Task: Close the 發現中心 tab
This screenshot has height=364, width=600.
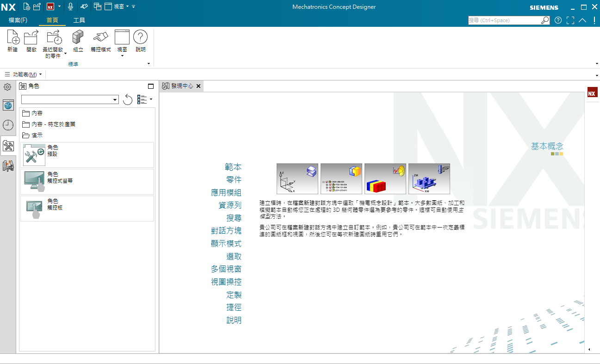Action: point(198,86)
